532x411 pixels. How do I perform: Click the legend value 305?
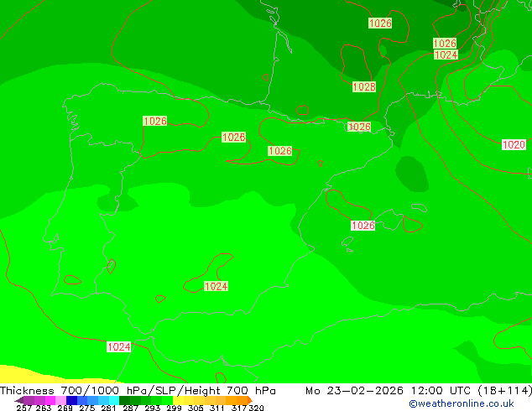196,408
